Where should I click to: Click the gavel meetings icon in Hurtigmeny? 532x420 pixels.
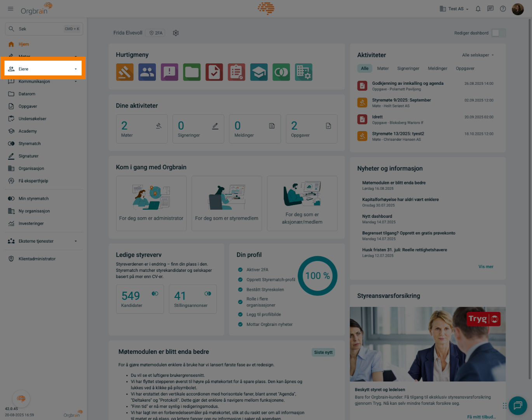pyautogui.click(x=125, y=72)
